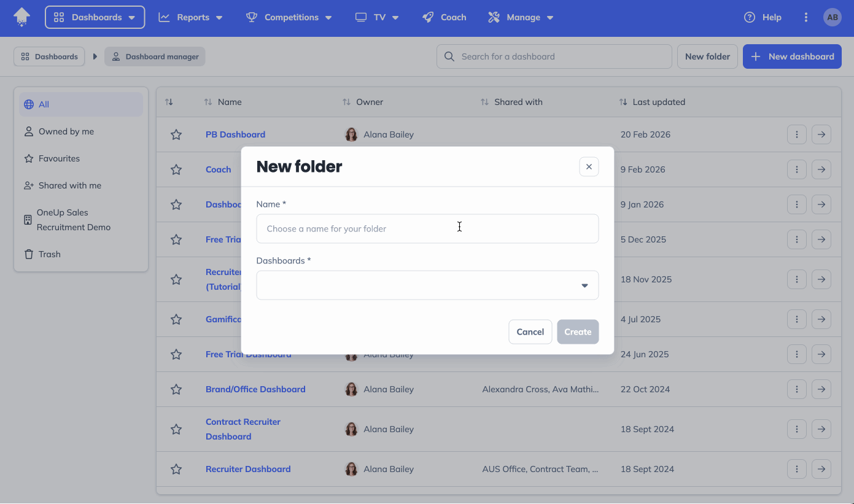Click the OneUp home logo icon
854x504 pixels.
pyautogui.click(x=21, y=17)
